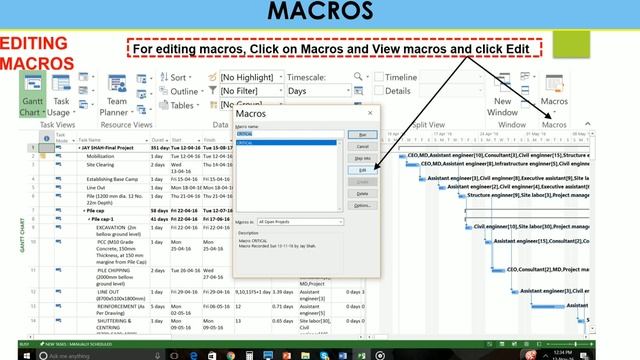Click the highlight brush icon
640x360 pixels.
tap(212, 77)
